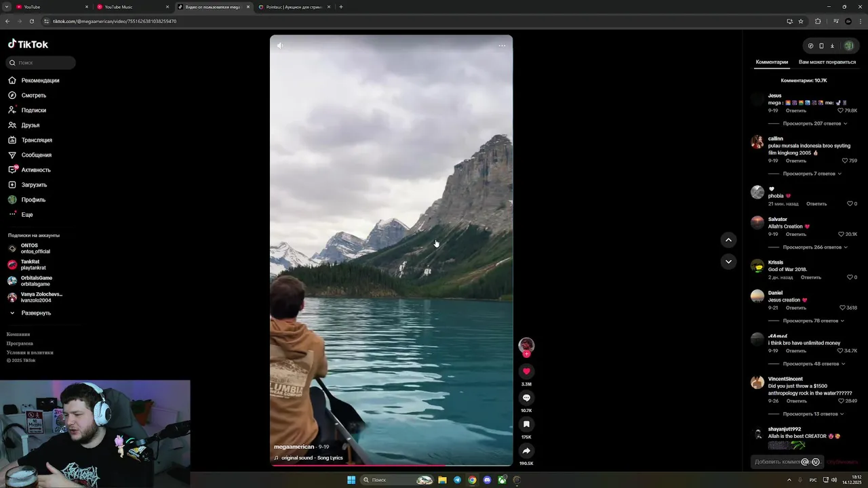Expand Просмотреть 48 ответов under unlimited money comment
The height and width of the screenshot is (488, 868).
click(x=813, y=364)
